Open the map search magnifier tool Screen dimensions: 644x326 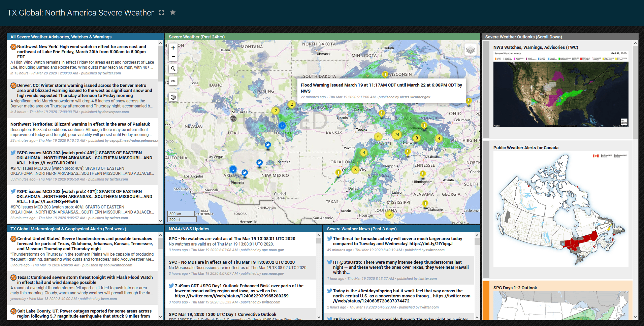coord(173,69)
